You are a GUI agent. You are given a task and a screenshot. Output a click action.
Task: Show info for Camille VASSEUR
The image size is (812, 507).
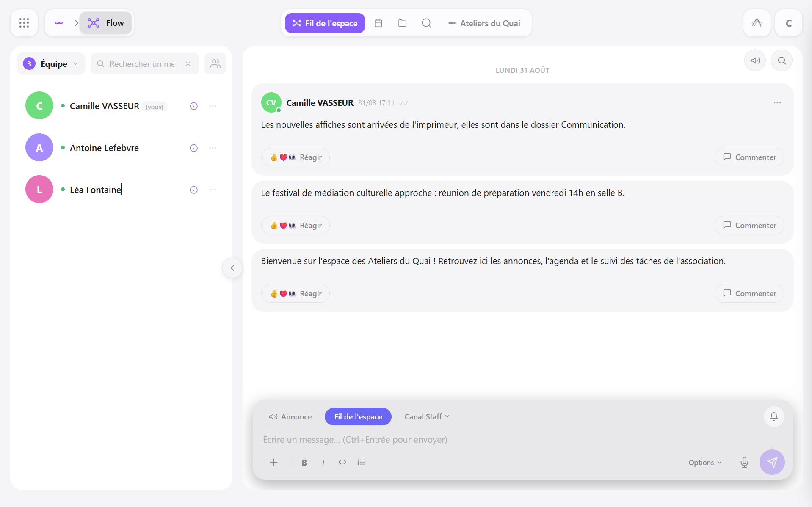coord(194,106)
